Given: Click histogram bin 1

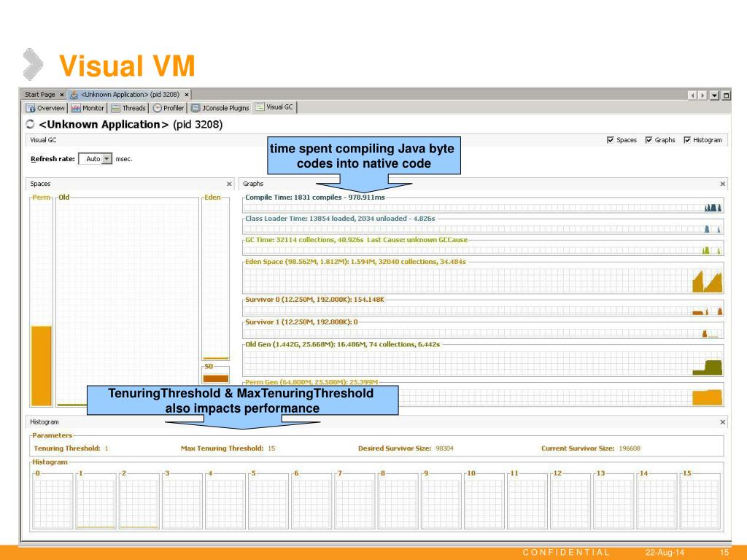Looking at the screenshot, I should pyautogui.click(x=96, y=501).
